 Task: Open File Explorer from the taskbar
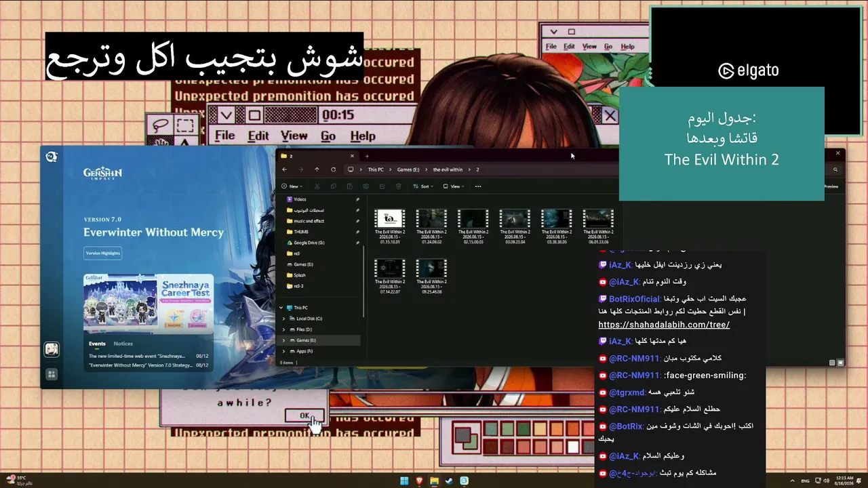coord(435,481)
